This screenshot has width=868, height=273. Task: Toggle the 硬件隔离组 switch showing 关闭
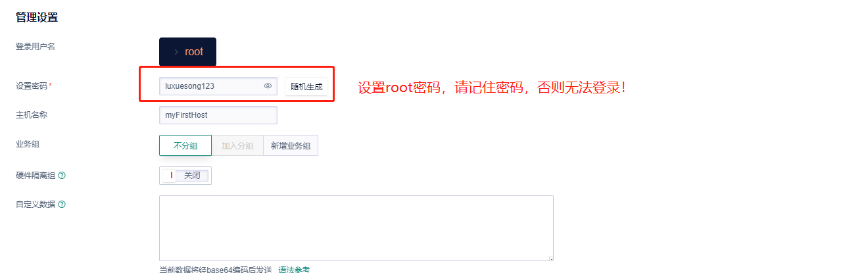[x=185, y=176]
